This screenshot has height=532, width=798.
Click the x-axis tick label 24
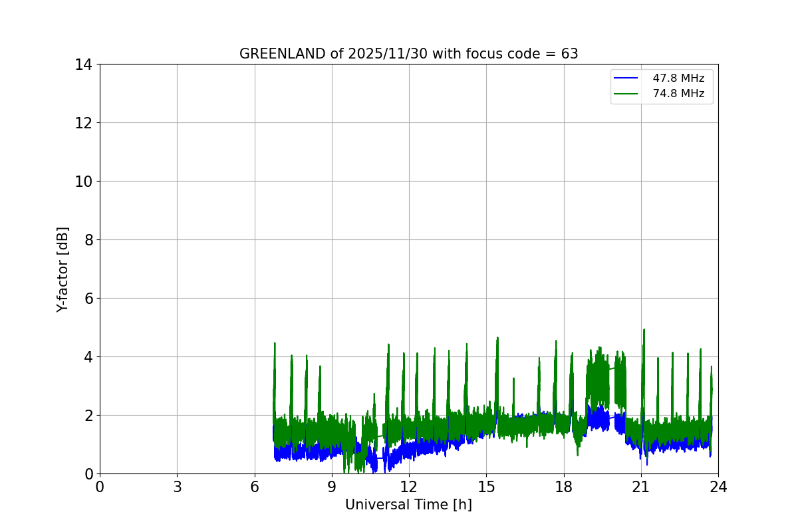(718, 486)
